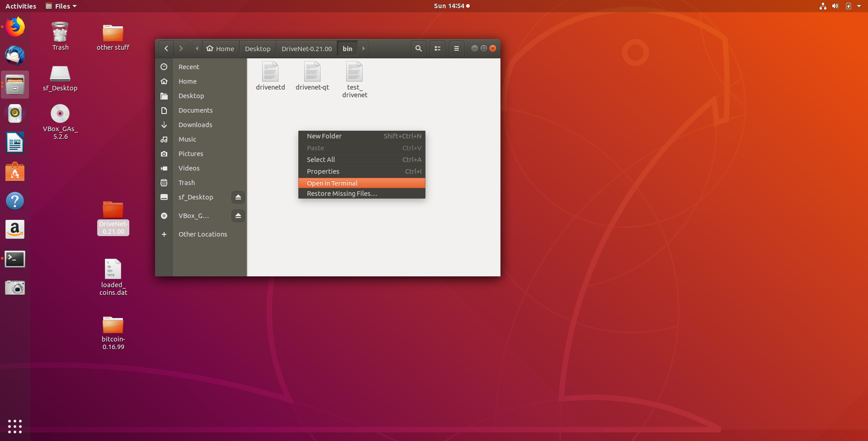The image size is (868, 441).
Task: Eject the sf_Desktop volume
Action: (238, 197)
